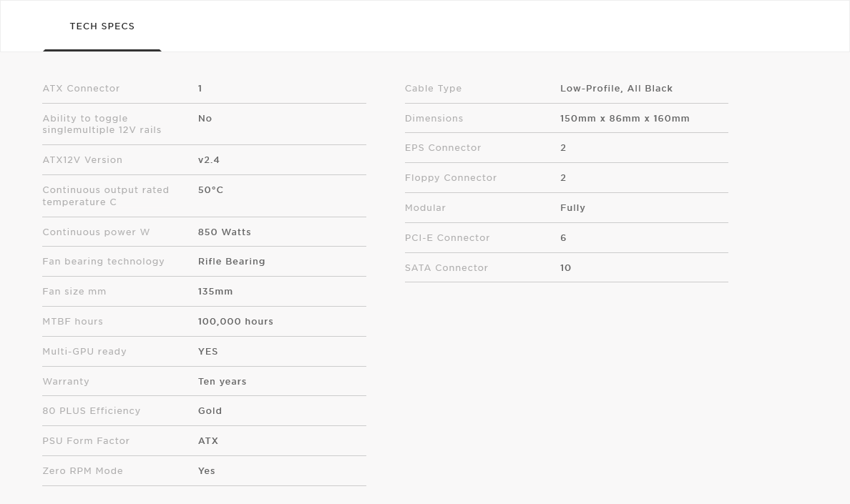The width and height of the screenshot is (850, 504).
Task: Select the Fully modular value
Action: [x=572, y=208]
